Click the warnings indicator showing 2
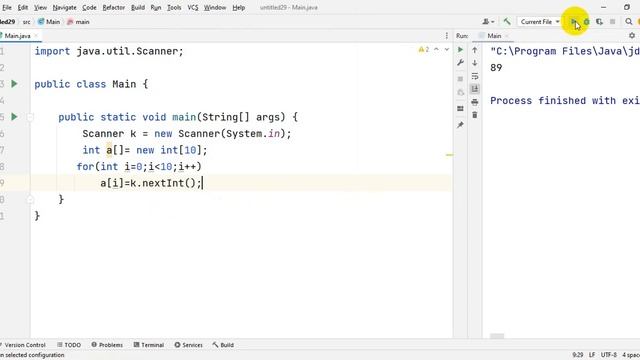The height and width of the screenshot is (360, 640). tap(424, 50)
